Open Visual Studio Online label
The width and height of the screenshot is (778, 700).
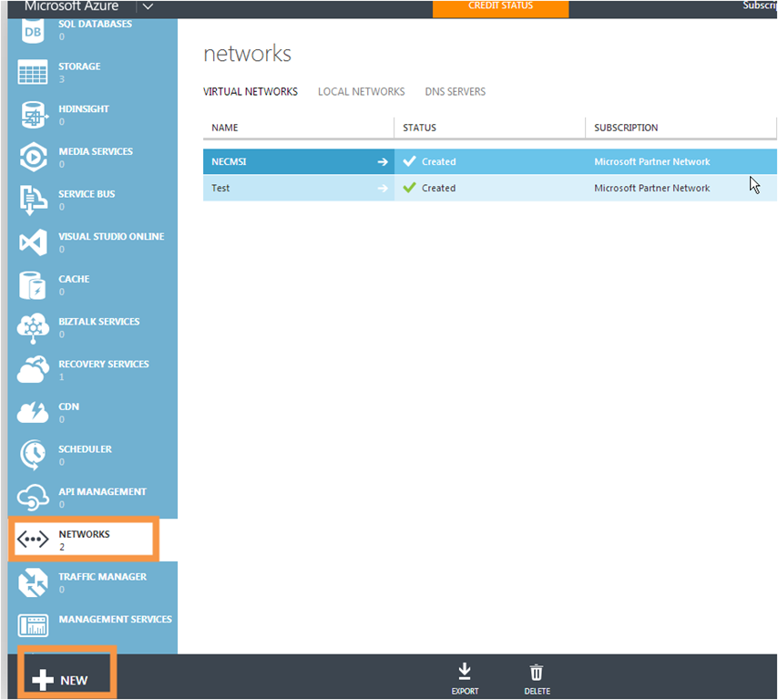[111, 237]
